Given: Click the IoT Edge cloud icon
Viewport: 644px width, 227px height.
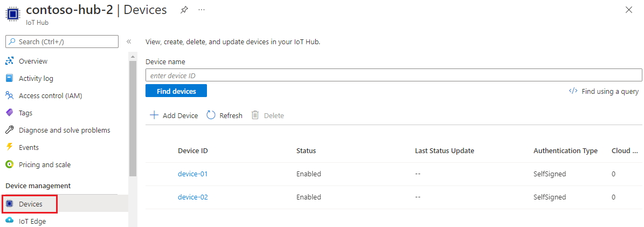Looking at the screenshot, I should point(9,221).
